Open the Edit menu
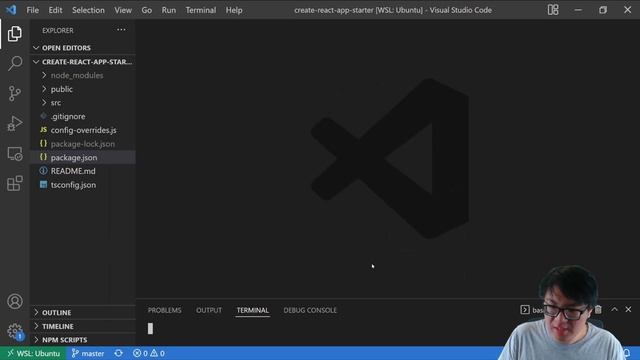Viewport: 640px width, 360px height. coord(55,10)
